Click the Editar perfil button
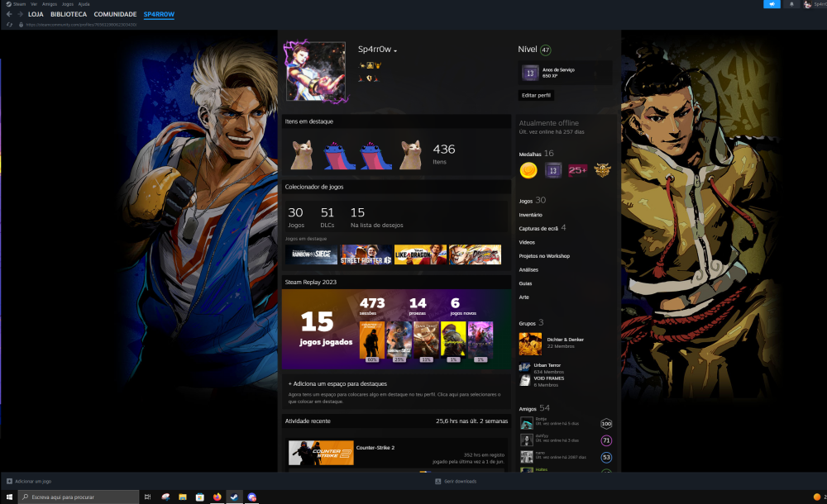Screen dimensions: 827x504 [x=536, y=95]
